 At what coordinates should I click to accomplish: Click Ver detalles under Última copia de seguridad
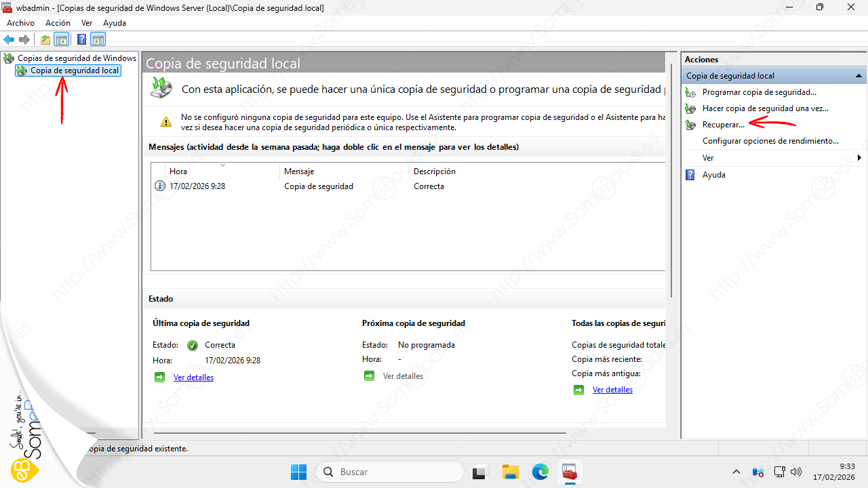click(x=193, y=378)
